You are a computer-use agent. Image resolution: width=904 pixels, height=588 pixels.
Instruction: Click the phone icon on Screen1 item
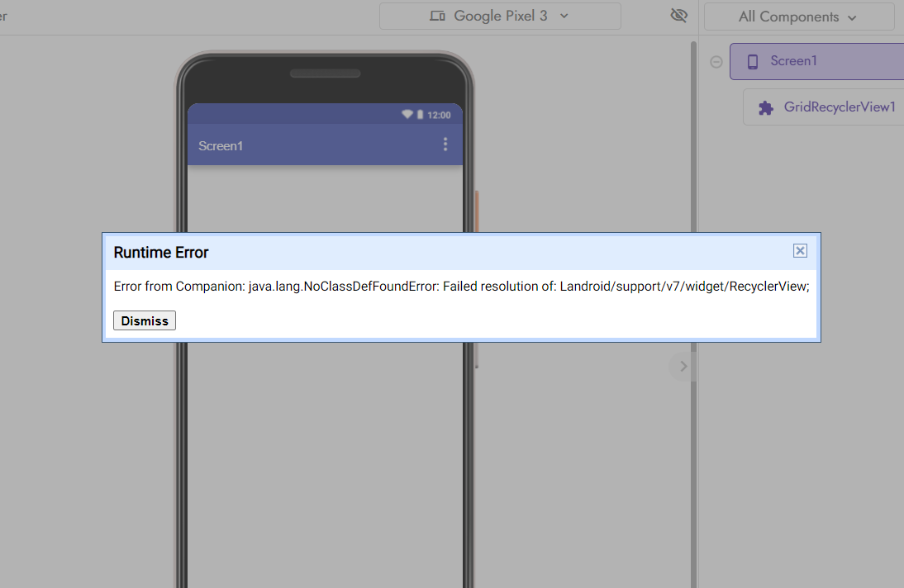tap(753, 62)
